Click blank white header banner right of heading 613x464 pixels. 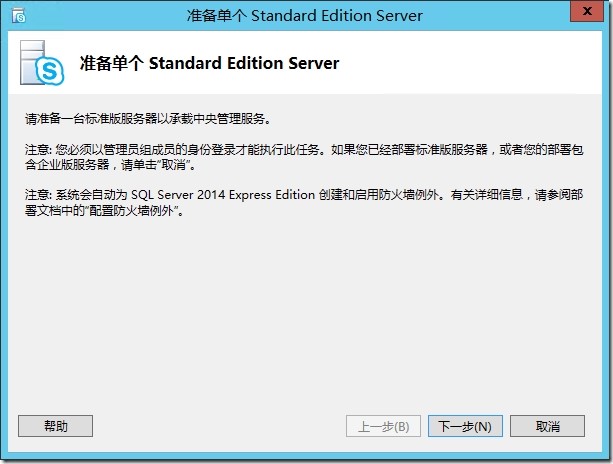469,63
